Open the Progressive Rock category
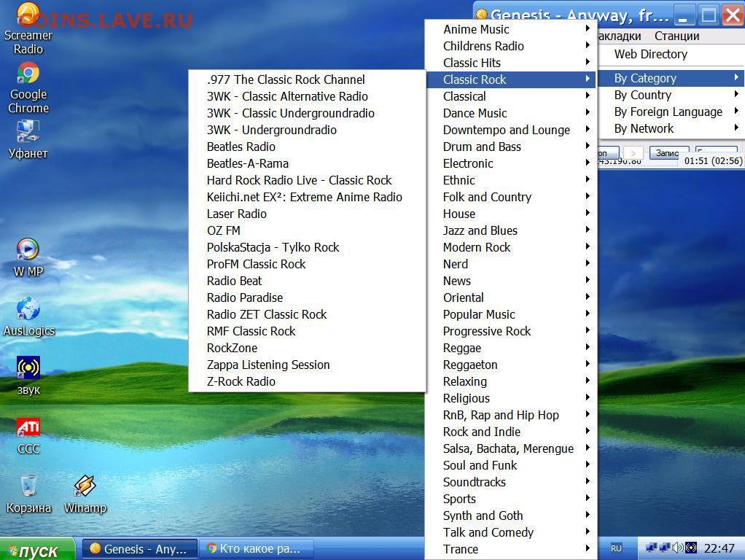Image resolution: width=745 pixels, height=560 pixels. click(510, 331)
